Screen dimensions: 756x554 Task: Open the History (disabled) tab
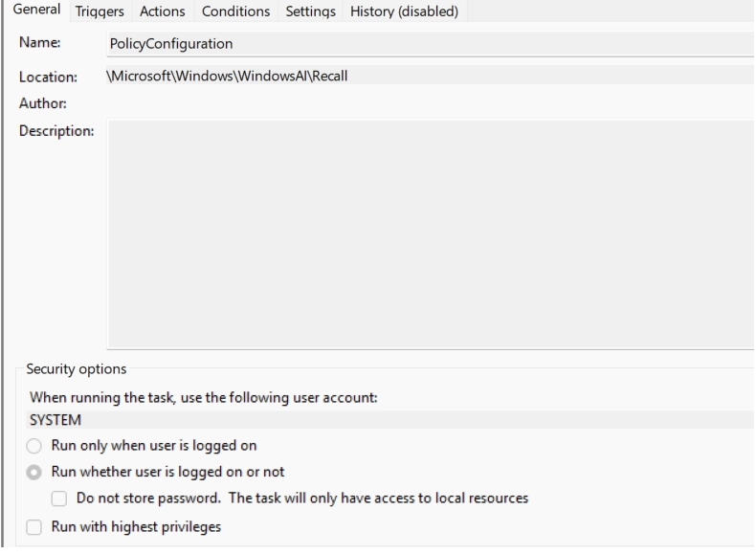405,11
